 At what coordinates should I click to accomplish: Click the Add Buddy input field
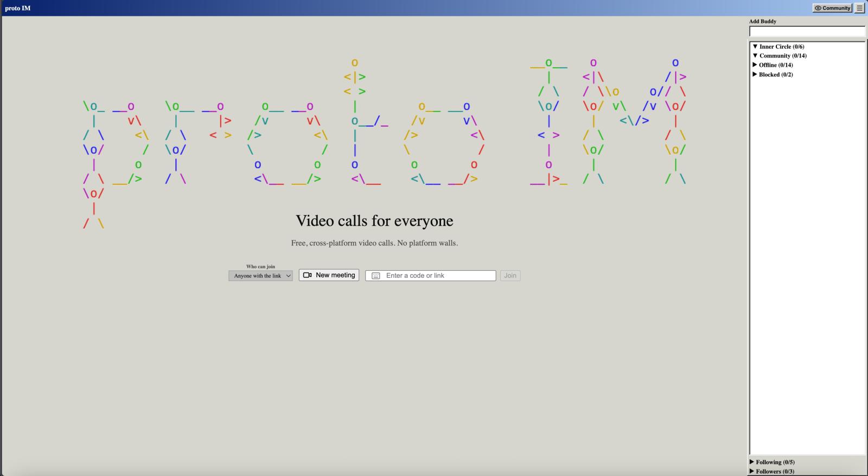click(x=807, y=31)
